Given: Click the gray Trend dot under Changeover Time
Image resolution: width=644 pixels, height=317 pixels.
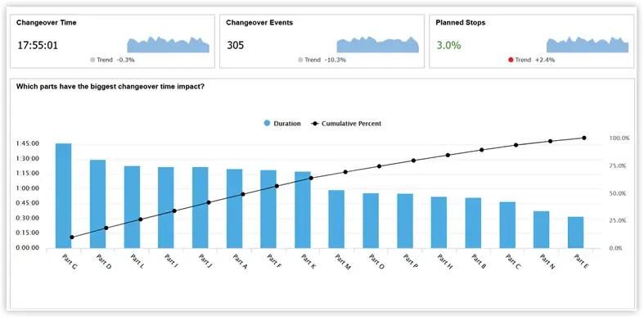Looking at the screenshot, I should pyautogui.click(x=92, y=60).
